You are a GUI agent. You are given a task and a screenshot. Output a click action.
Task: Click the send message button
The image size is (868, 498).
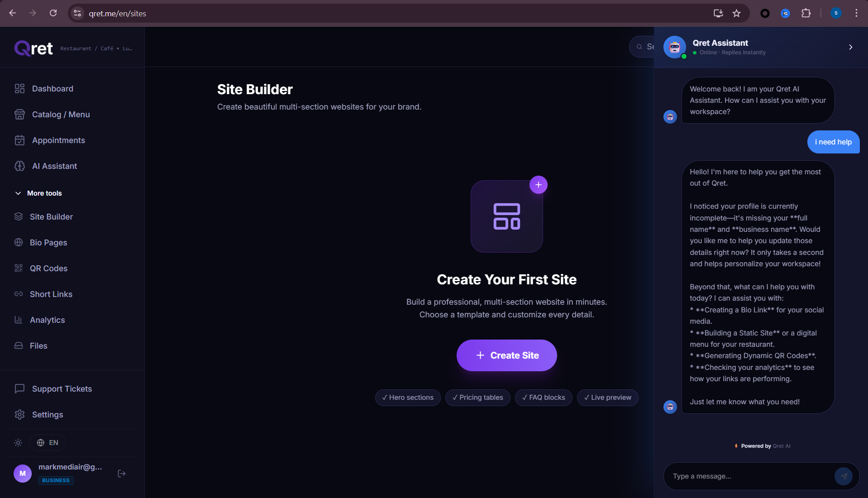coord(844,476)
